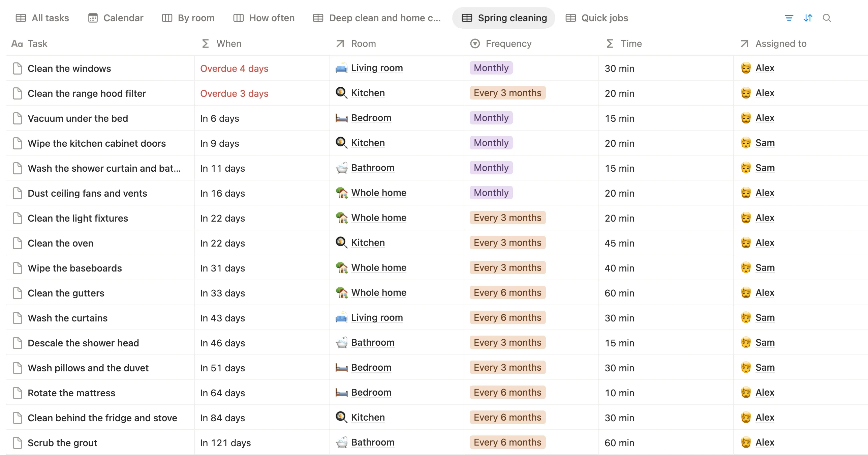Click the When column formula icon
This screenshot has width=868, height=455.
205,44
